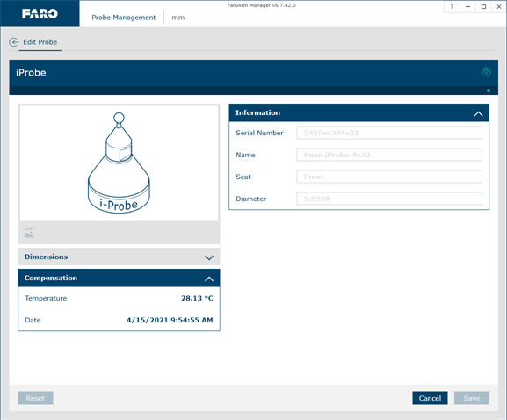This screenshot has height=420, width=507.
Task: Click the Diameter label
Action: click(x=251, y=199)
